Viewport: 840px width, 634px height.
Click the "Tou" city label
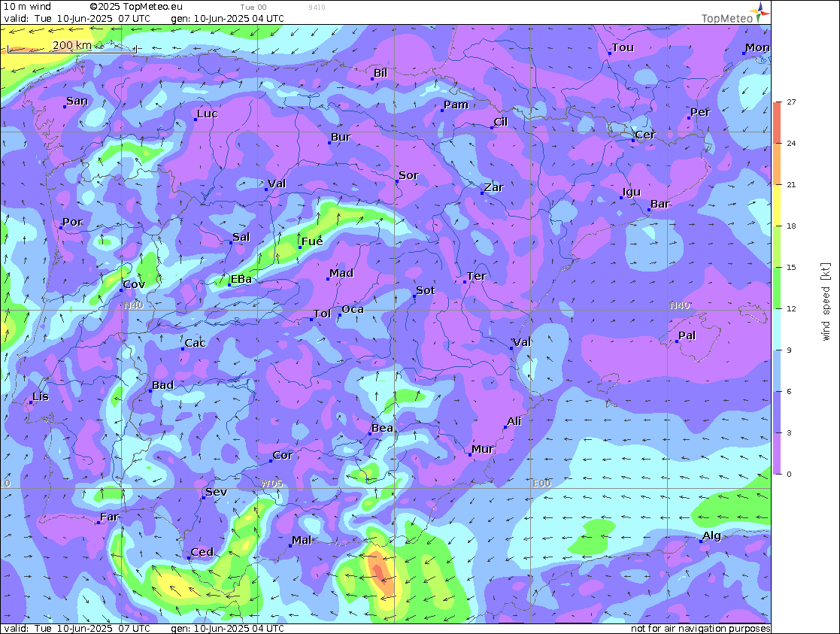[623, 47]
